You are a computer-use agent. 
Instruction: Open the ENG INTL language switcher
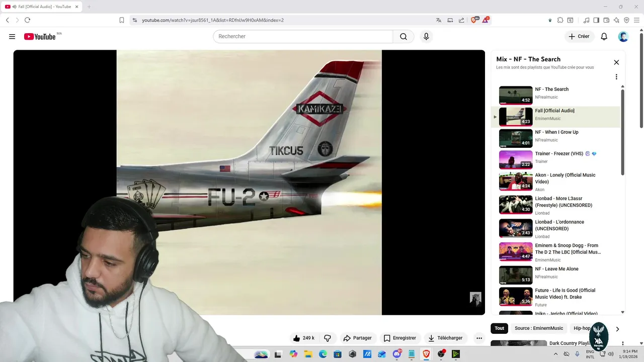pos(590,354)
